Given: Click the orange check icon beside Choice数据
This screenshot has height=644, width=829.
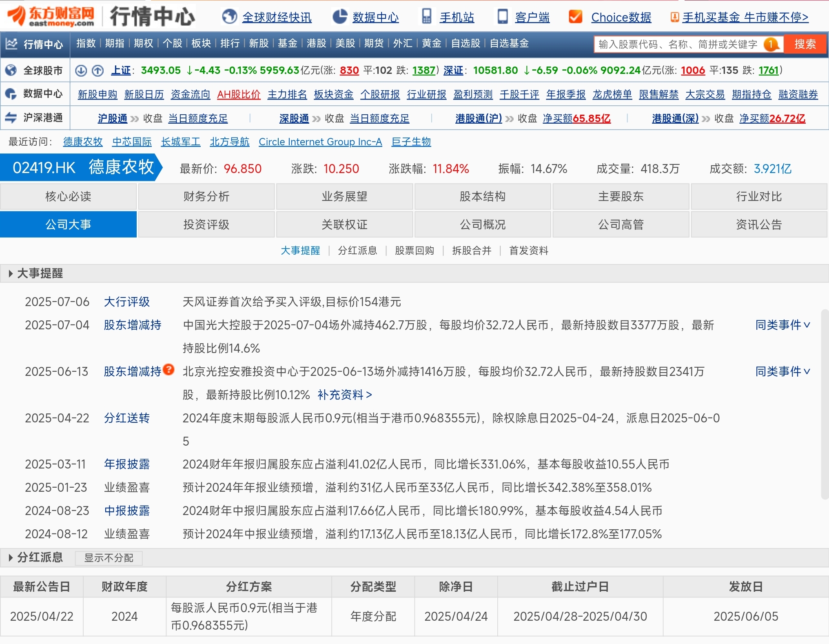Looking at the screenshot, I should (x=576, y=17).
